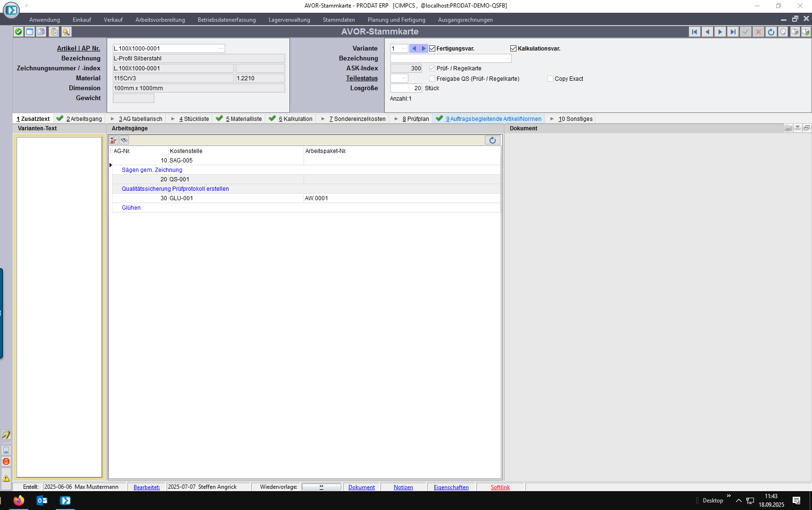812x510 pixels.
Task: Click the paste clipboard toolbar icon
Action: click(x=54, y=32)
